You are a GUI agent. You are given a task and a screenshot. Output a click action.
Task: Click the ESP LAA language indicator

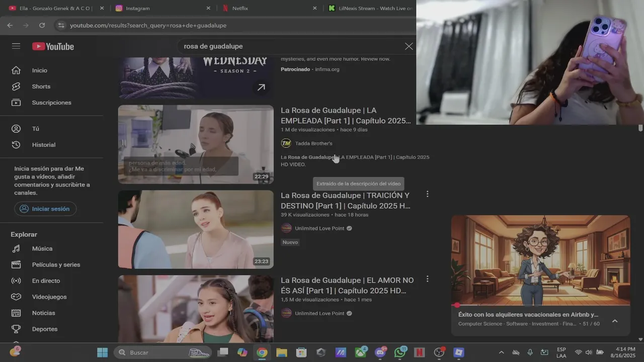point(561,352)
